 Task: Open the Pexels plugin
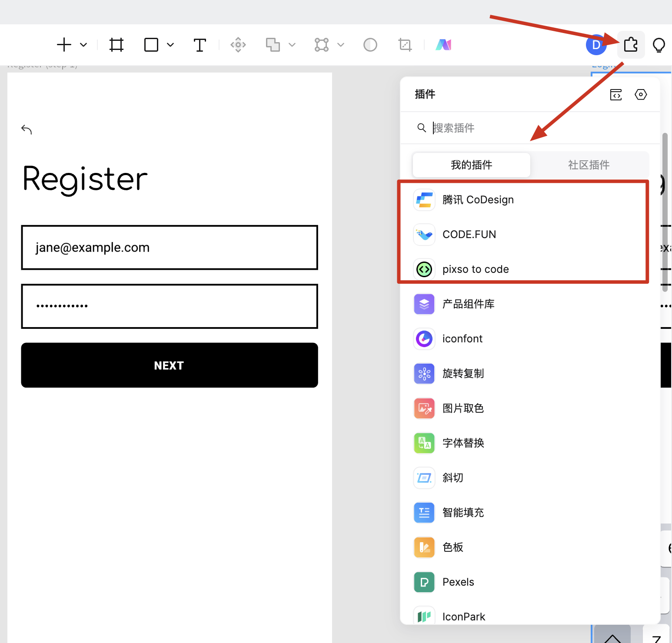(530, 582)
